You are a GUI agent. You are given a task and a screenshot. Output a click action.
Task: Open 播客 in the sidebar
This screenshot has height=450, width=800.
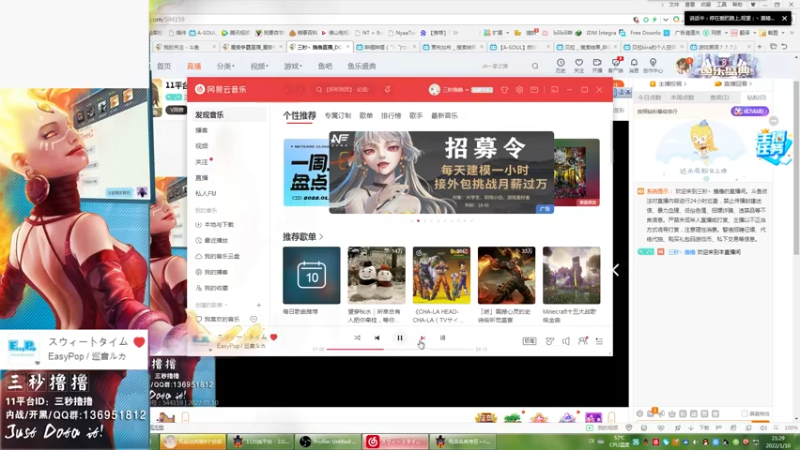[x=202, y=131]
